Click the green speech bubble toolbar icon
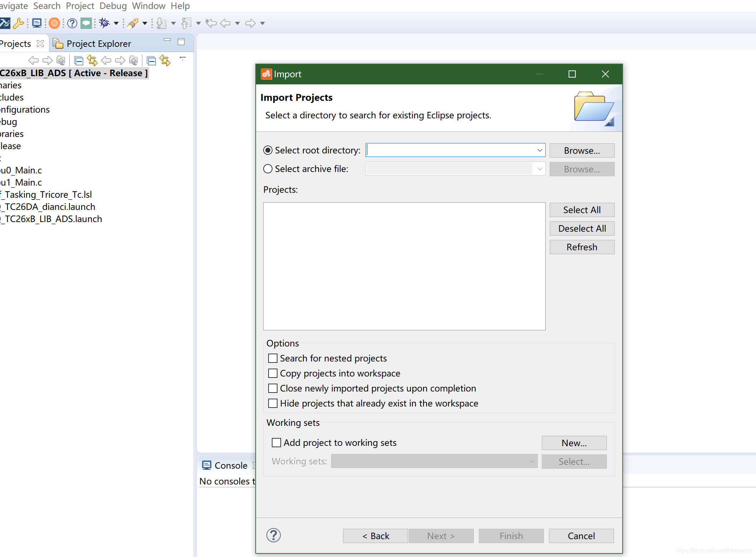 (x=86, y=23)
